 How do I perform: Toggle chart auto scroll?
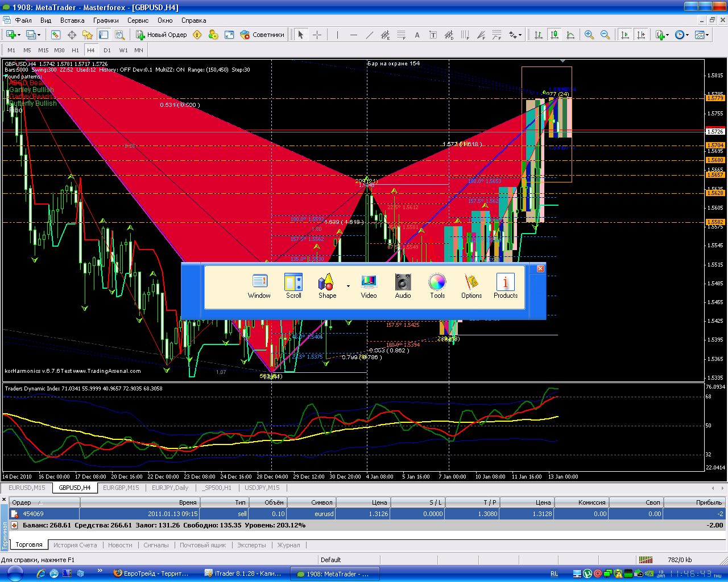coord(625,35)
